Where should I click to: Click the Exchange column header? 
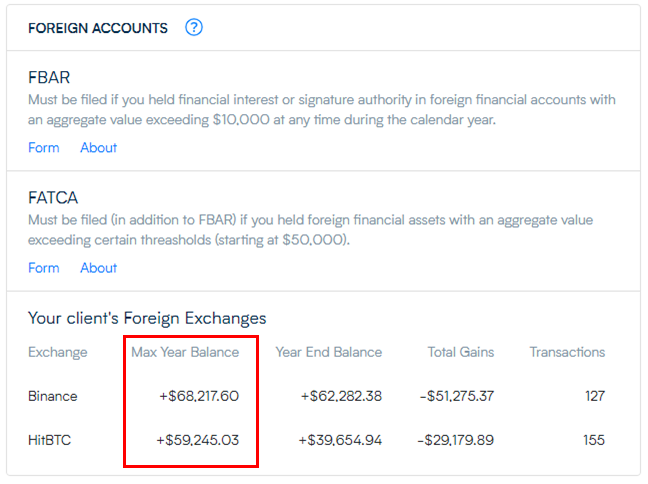[58, 352]
